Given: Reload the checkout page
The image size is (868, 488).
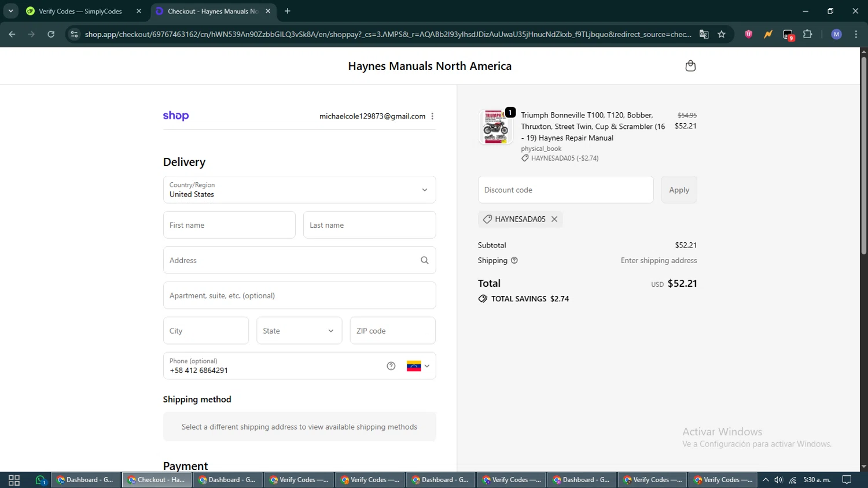Looking at the screenshot, I should [51, 34].
